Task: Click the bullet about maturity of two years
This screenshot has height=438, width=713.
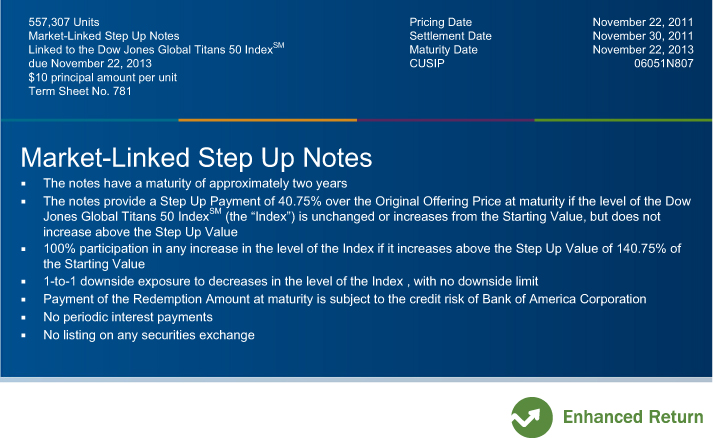Action: point(195,183)
